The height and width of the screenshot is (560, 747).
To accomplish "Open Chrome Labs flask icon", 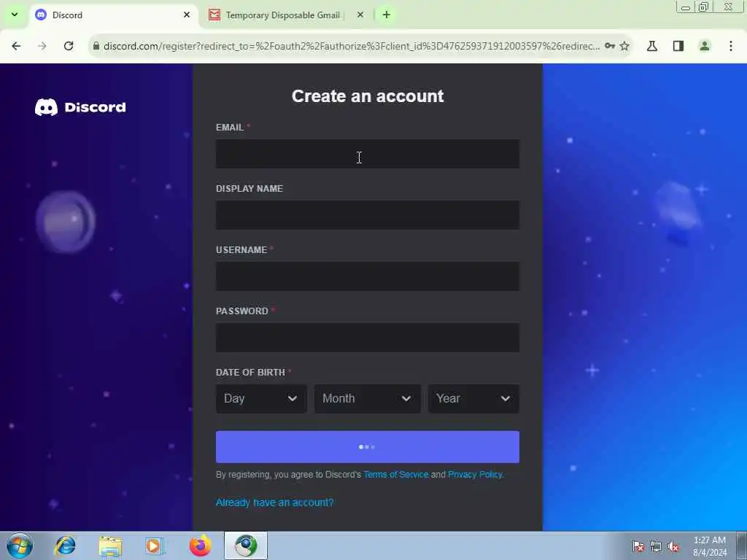I will tap(652, 46).
